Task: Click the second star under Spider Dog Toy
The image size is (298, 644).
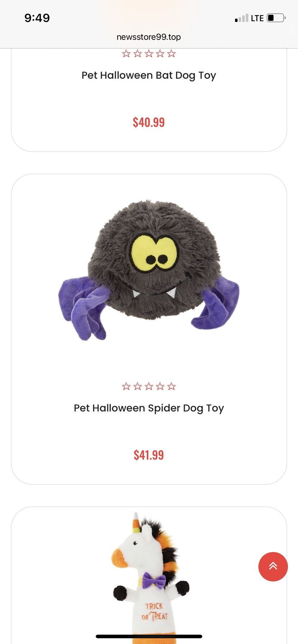Action: click(137, 386)
